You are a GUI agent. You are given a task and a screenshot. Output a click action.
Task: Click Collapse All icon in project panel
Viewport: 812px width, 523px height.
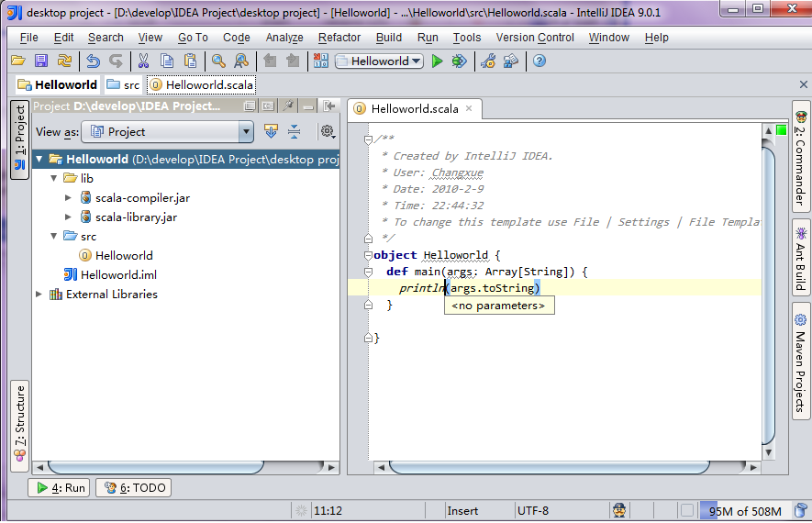(295, 131)
